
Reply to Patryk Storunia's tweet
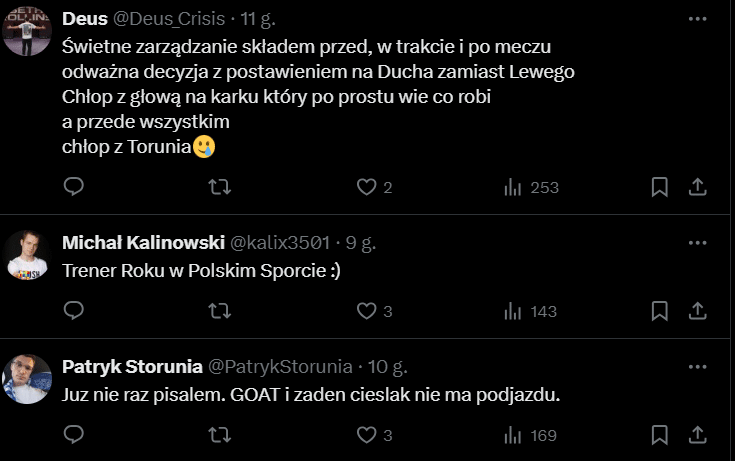pos(73,435)
